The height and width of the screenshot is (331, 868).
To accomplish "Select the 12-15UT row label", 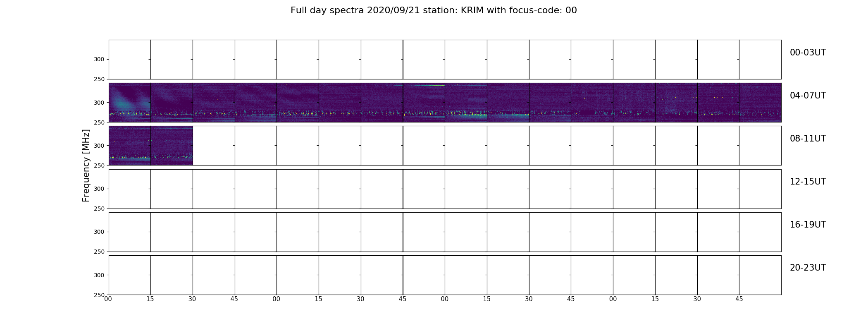I will pos(808,182).
